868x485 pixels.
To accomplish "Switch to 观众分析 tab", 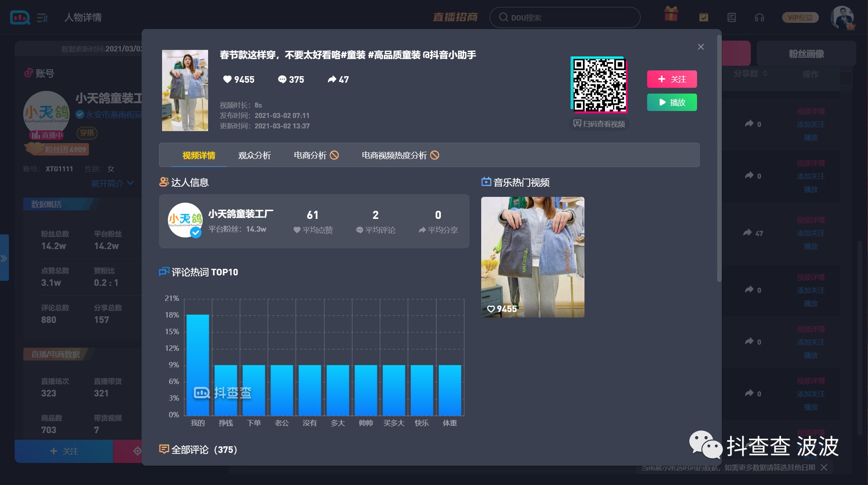I will click(x=255, y=155).
